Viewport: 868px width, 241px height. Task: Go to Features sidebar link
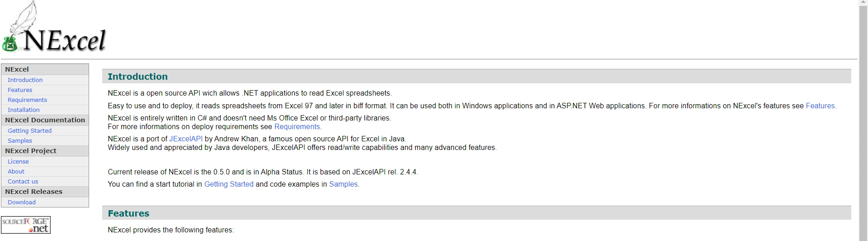pyautogui.click(x=20, y=90)
